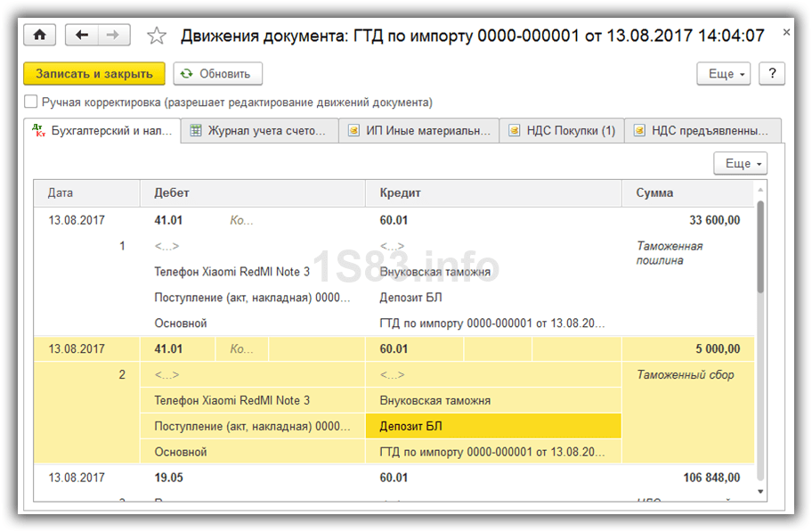This screenshot has width=812, height=532.
Task: Click Внуковская таможня in row 1
Action: [435, 272]
